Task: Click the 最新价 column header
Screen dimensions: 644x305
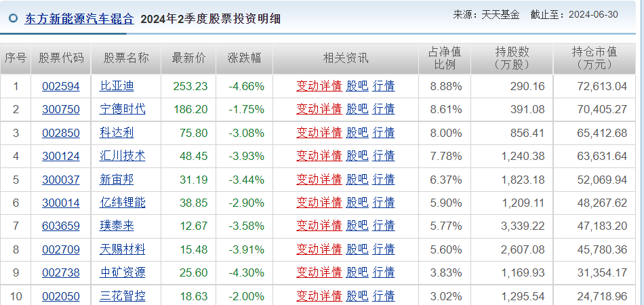Action: click(x=188, y=58)
